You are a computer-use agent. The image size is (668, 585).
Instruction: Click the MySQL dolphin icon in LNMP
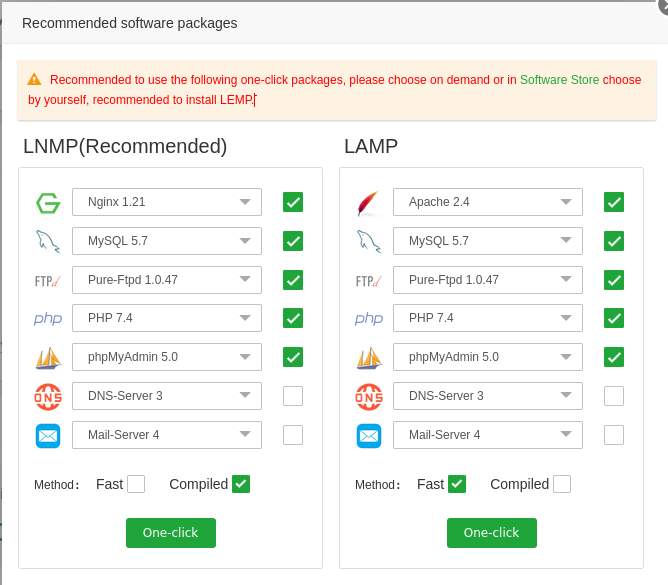48,241
